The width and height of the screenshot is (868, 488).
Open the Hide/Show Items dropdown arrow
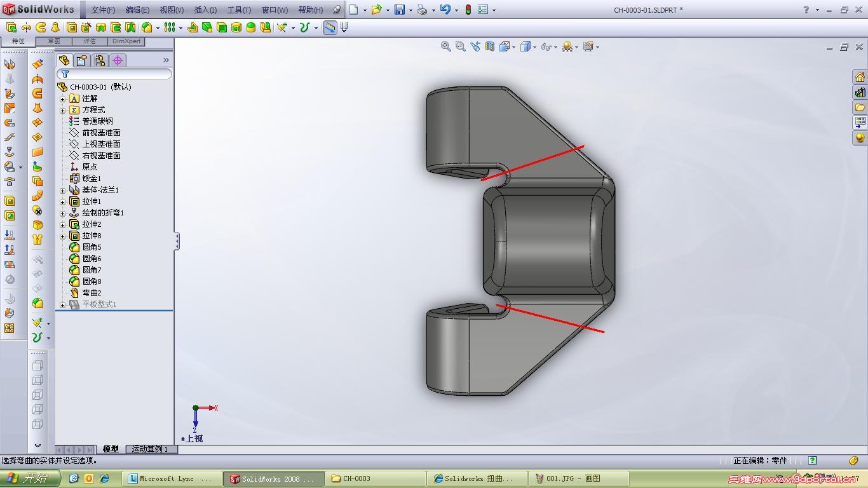(556, 47)
